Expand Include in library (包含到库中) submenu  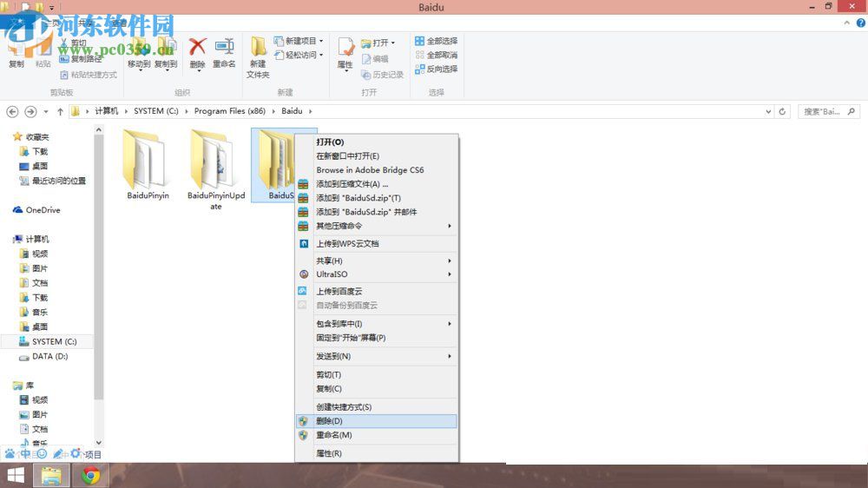377,324
